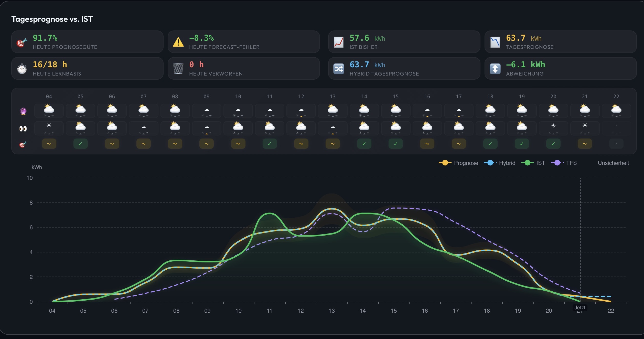Click the HYBRID TAGESPROGNOSE label
The width and height of the screenshot is (644, 339).
click(x=384, y=74)
